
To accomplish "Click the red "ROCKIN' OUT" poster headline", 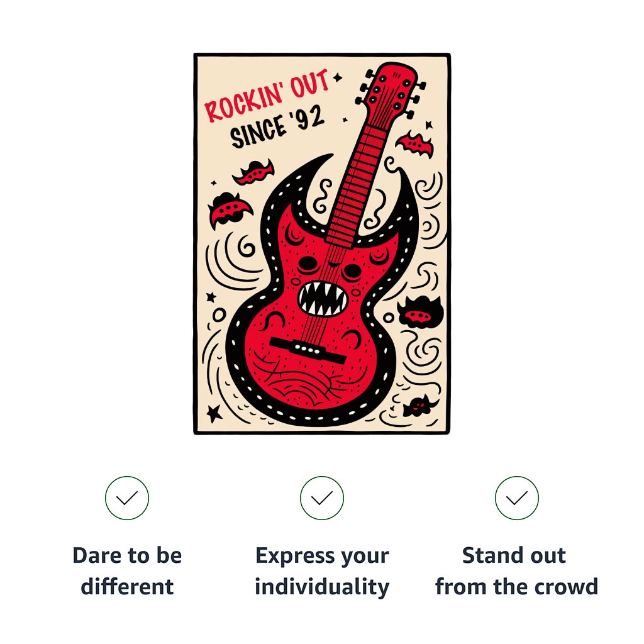I will click(267, 95).
